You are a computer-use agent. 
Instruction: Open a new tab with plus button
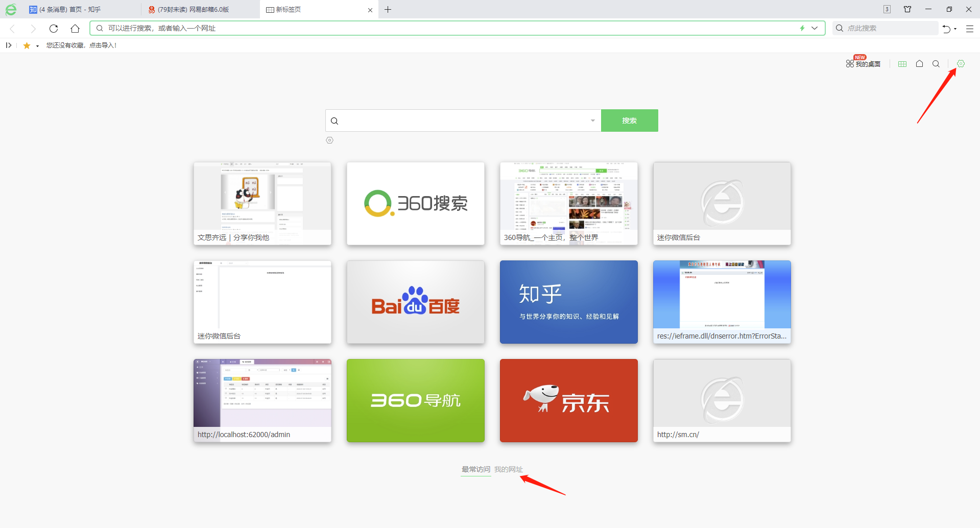(x=388, y=10)
